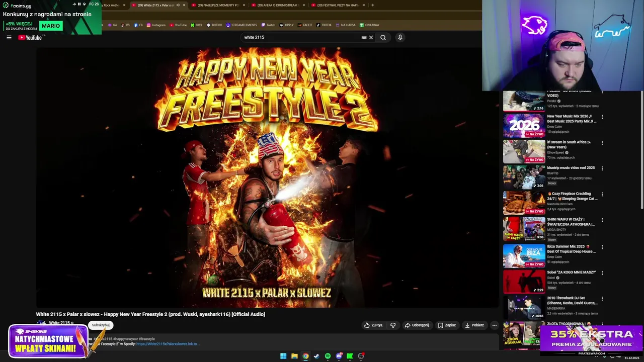Screen dimensions: 644x362
Task: Open the KICK bookmark
Action: coord(197,25)
